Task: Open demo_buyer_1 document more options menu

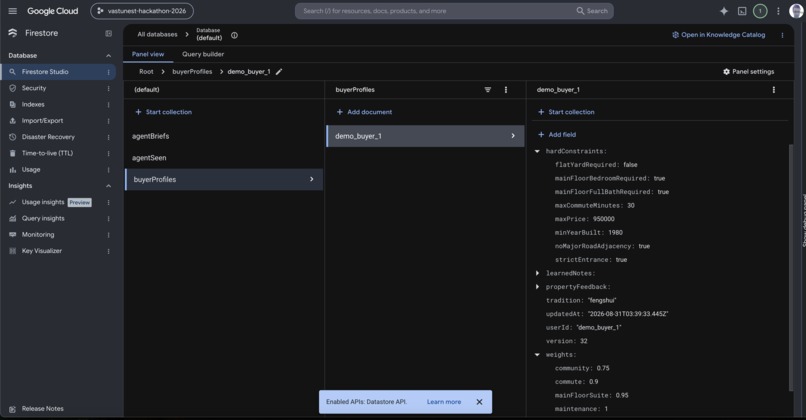Action: pyautogui.click(x=774, y=90)
